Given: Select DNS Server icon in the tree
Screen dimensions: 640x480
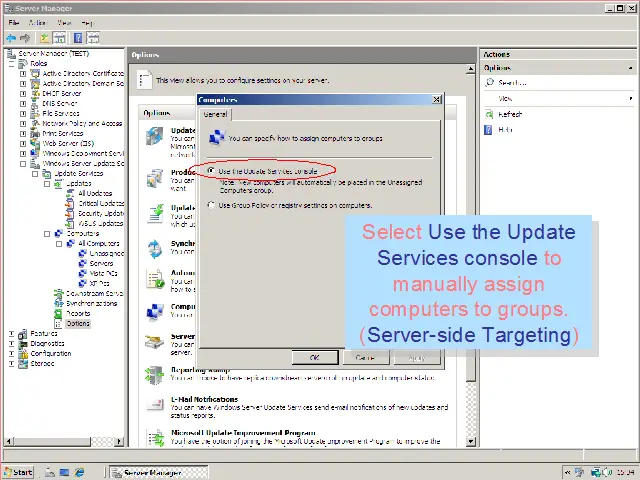Looking at the screenshot, I should point(36,104).
